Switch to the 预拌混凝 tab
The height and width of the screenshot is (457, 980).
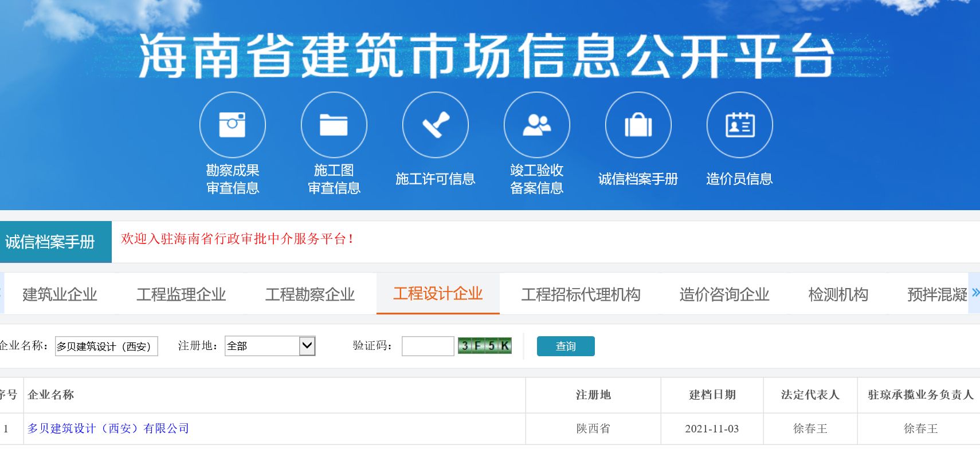point(937,294)
